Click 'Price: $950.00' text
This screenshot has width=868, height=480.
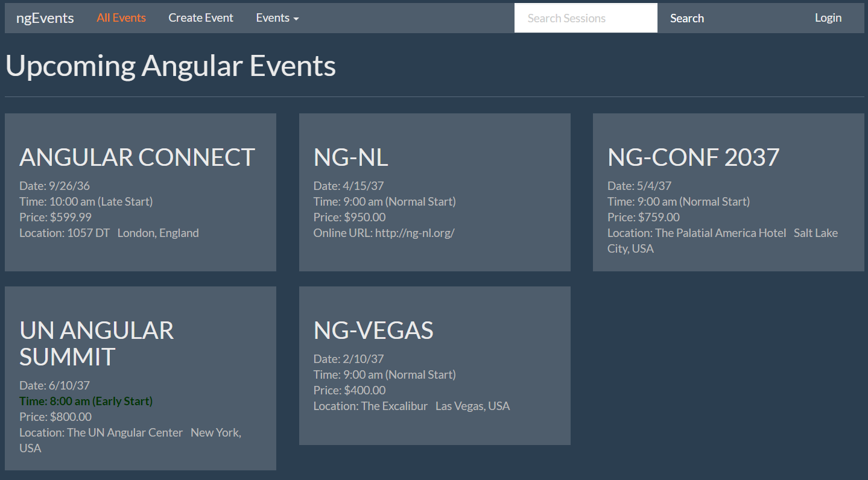click(350, 217)
